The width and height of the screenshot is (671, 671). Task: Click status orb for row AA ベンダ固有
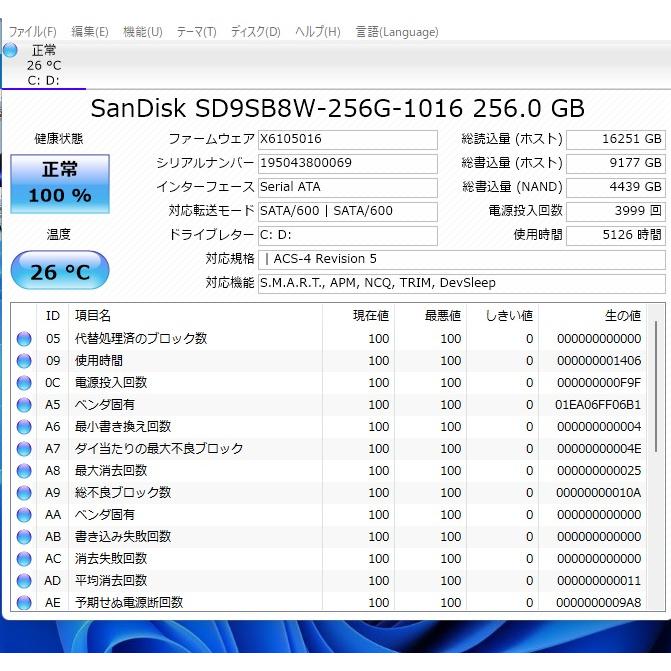pos(24,515)
